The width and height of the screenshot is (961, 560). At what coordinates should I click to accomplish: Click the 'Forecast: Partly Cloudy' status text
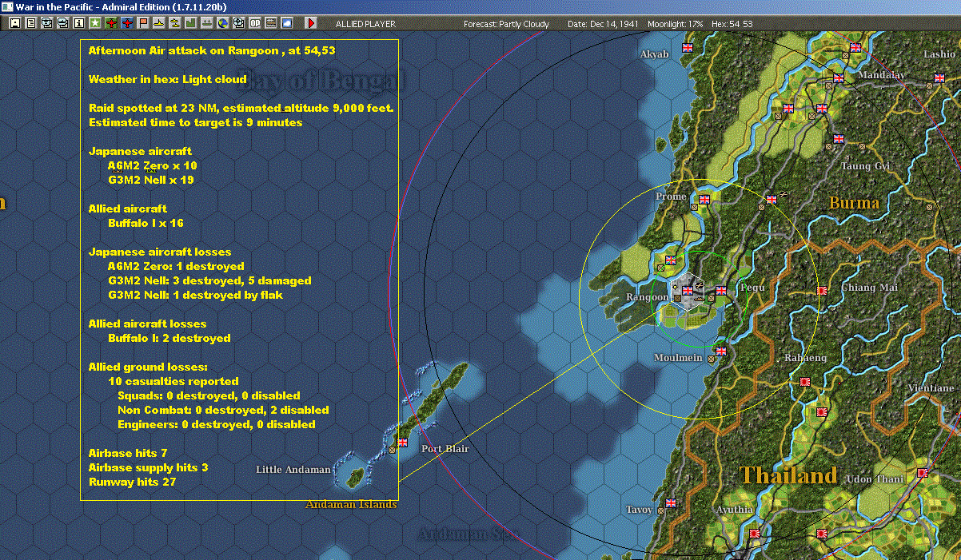coord(507,24)
